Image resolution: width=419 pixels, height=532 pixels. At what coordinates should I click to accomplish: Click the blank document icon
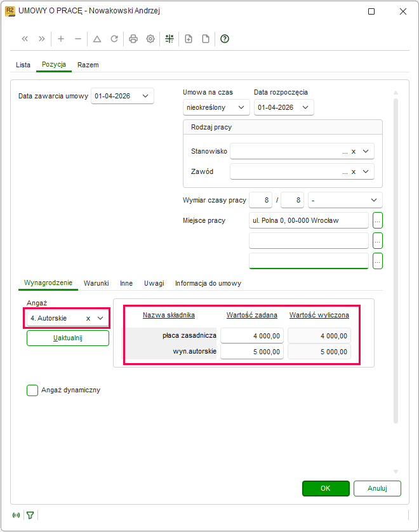click(206, 39)
